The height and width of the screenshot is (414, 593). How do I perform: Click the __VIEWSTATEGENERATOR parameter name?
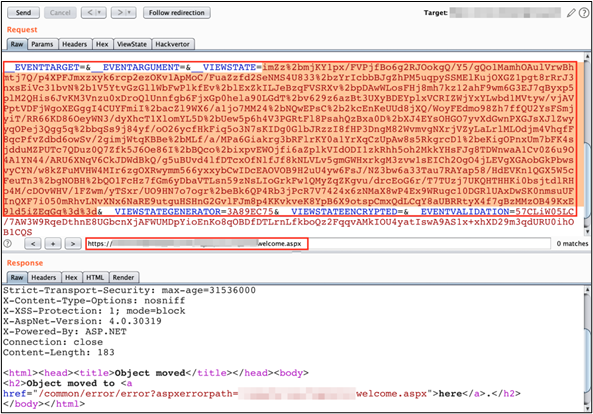coord(163,211)
